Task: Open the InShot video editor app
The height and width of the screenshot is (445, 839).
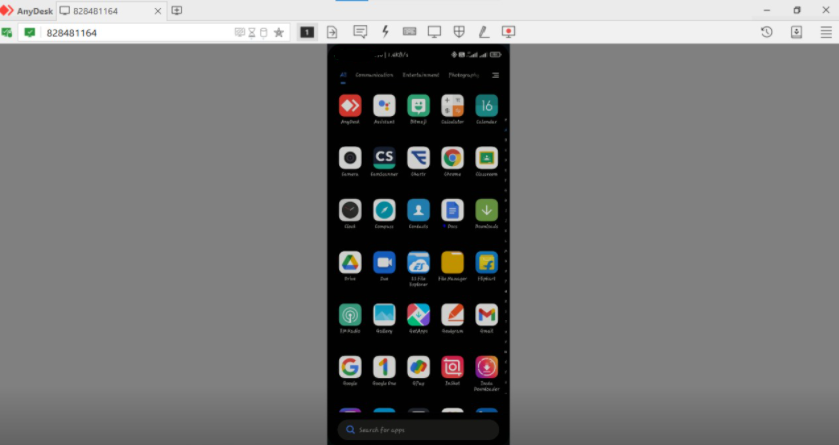Action: 452,367
